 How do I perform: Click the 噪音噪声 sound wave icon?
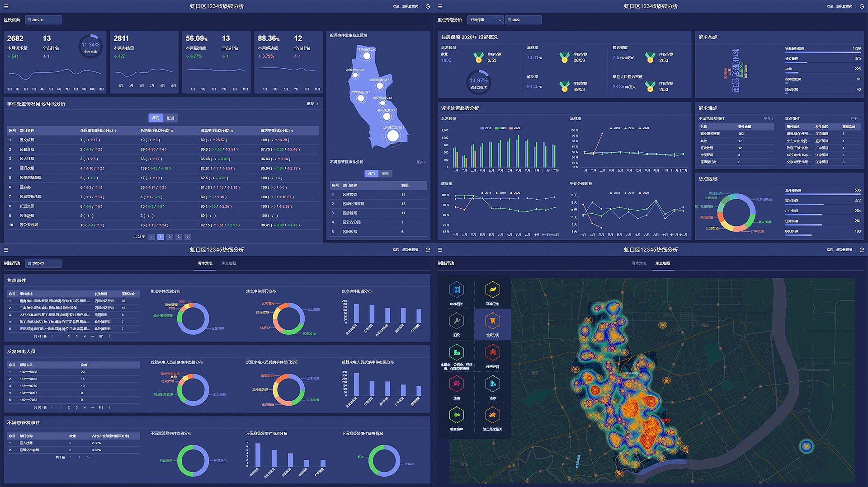click(457, 415)
